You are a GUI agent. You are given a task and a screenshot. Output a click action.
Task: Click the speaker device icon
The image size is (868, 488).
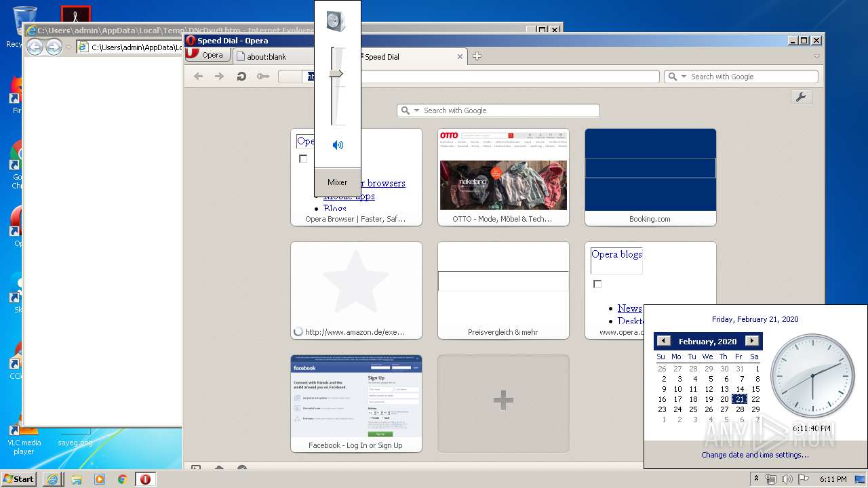click(336, 22)
